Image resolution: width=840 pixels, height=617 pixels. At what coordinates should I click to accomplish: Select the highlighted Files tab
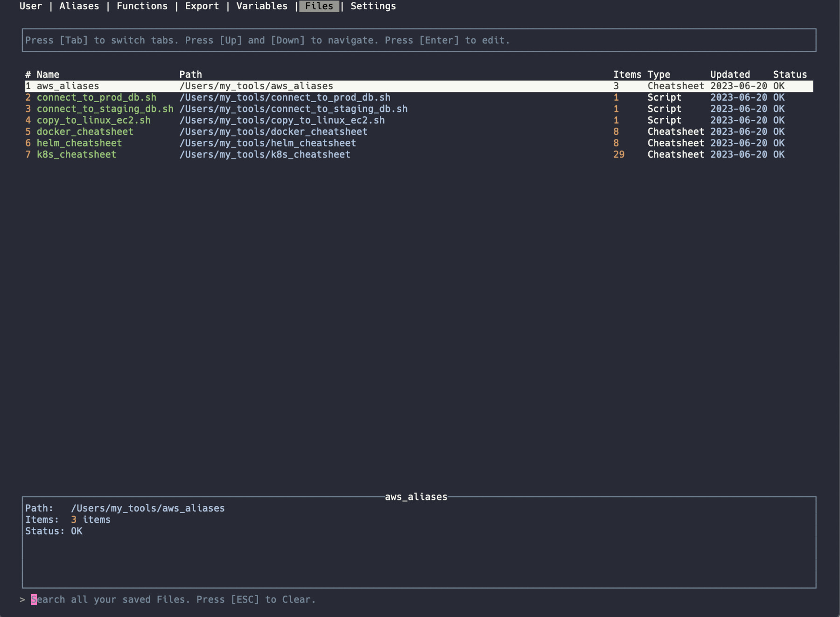coord(319,6)
